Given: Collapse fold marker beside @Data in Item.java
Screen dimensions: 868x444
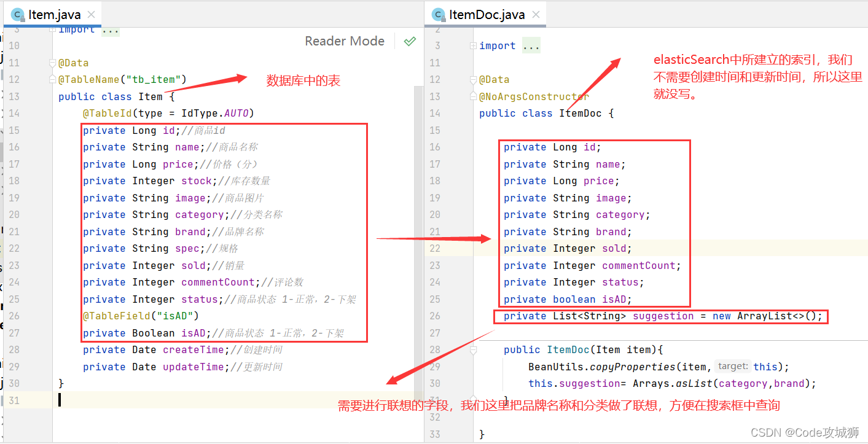Looking at the screenshot, I should pyautogui.click(x=52, y=63).
